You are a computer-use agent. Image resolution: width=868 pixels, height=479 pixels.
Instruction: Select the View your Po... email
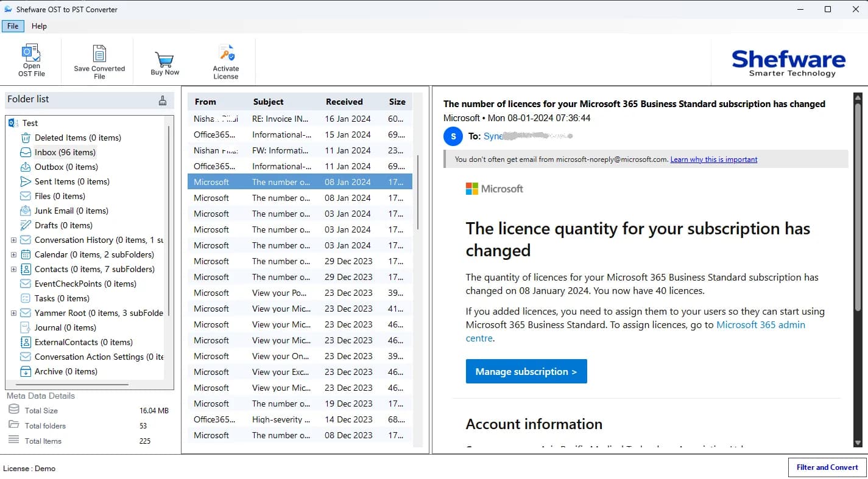[300, 293]
